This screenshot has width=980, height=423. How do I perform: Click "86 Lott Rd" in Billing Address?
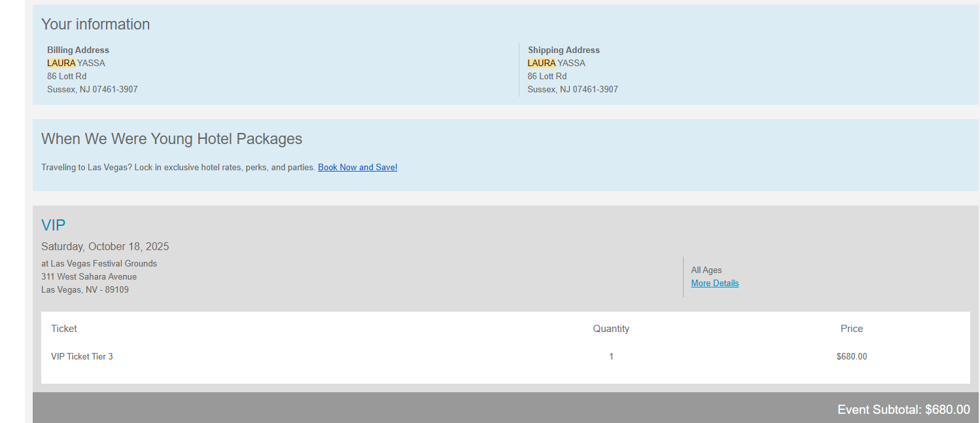67,76
